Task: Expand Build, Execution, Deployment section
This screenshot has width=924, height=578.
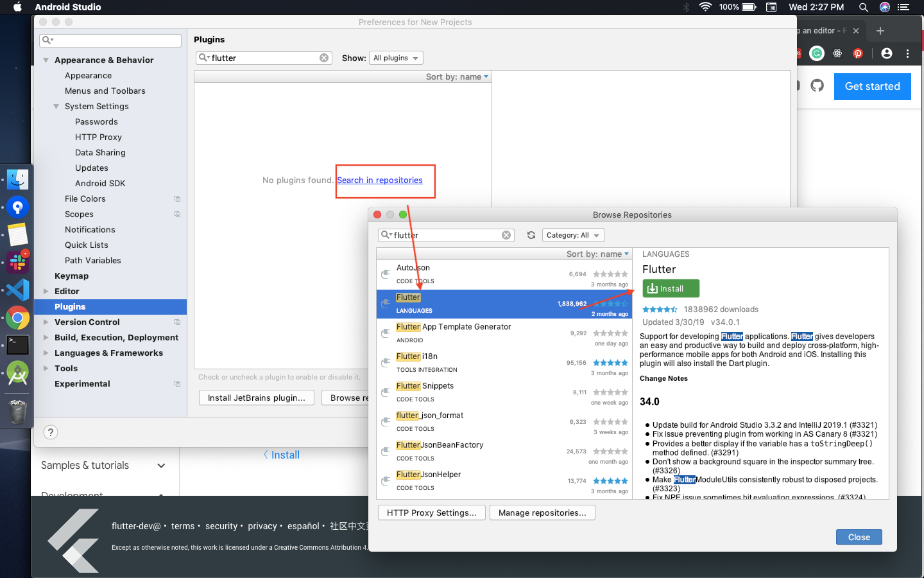Action: (x=46, y=338)
